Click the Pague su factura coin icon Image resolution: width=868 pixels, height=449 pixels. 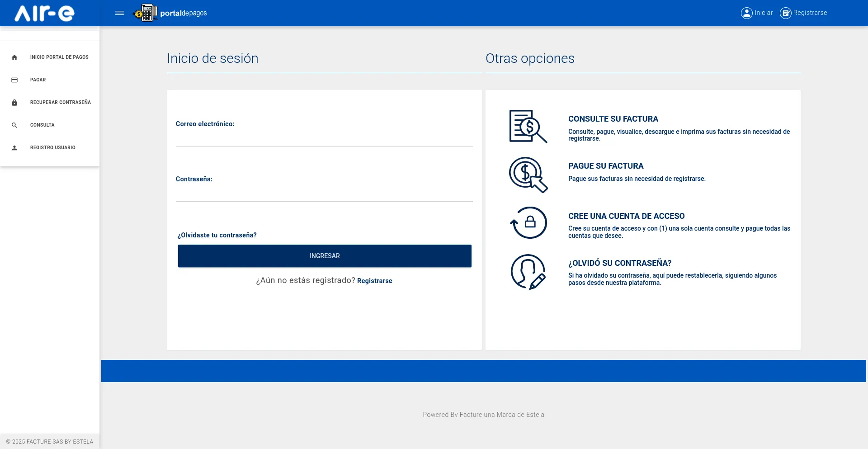pos(528,175)
